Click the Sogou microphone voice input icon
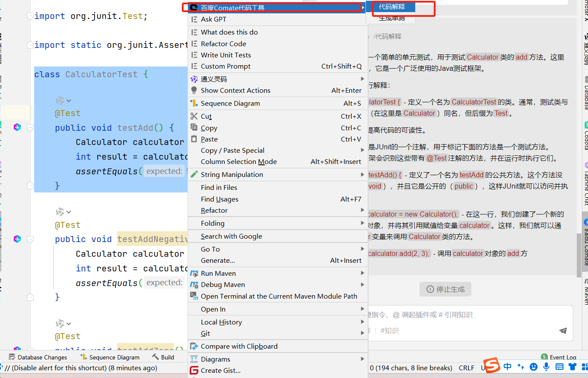588x378 pixels. 547,367
